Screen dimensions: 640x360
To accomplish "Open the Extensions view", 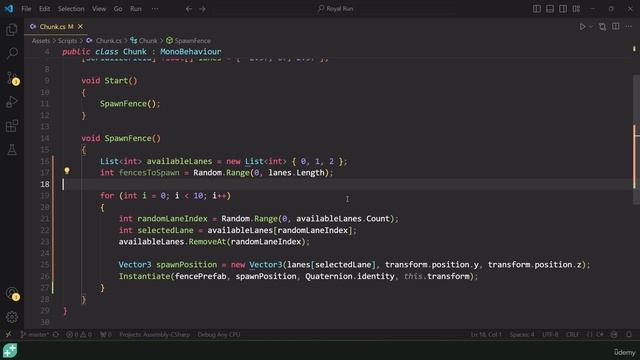I will [x=12, y=126].
